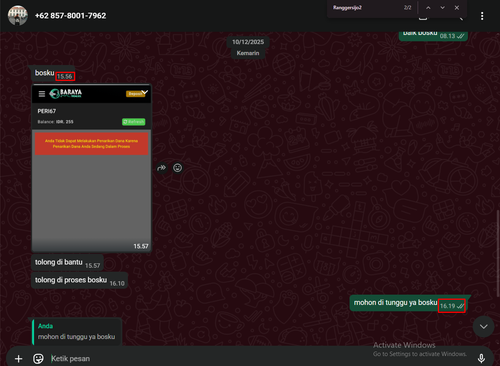Click the contact number +62 857-8001-7962

click(70, 16)
